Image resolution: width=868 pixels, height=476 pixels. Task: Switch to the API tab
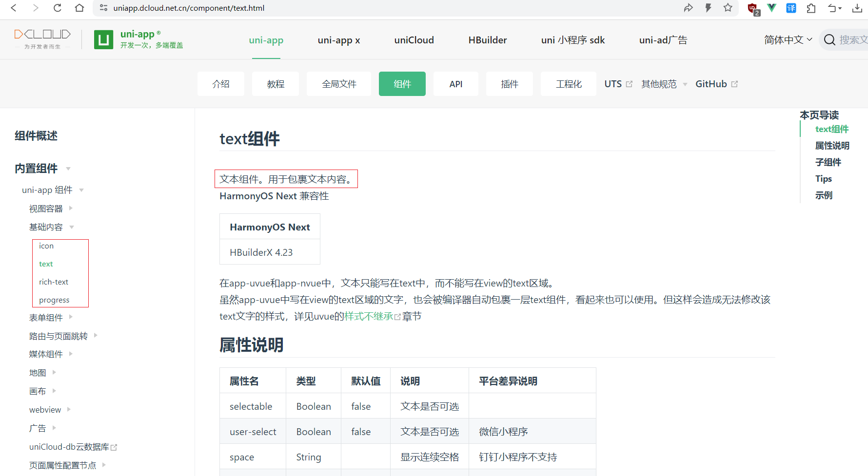tap(456, 84)
